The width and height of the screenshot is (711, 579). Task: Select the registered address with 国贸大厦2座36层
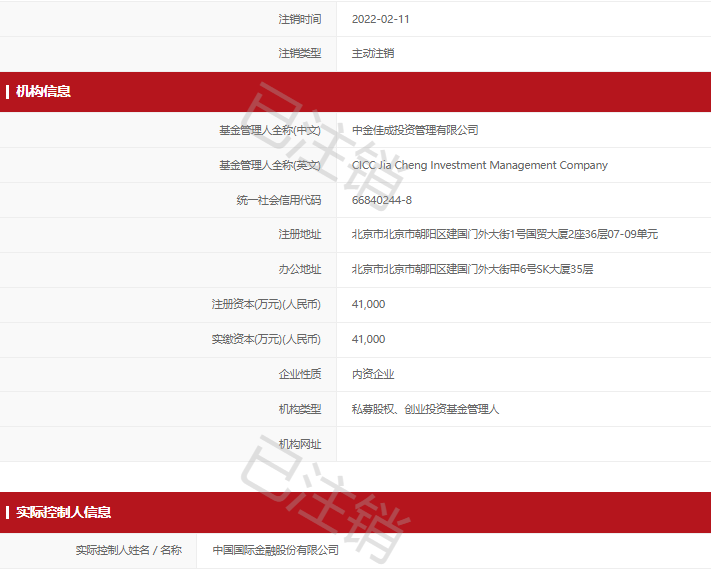[x=505, y=234]
